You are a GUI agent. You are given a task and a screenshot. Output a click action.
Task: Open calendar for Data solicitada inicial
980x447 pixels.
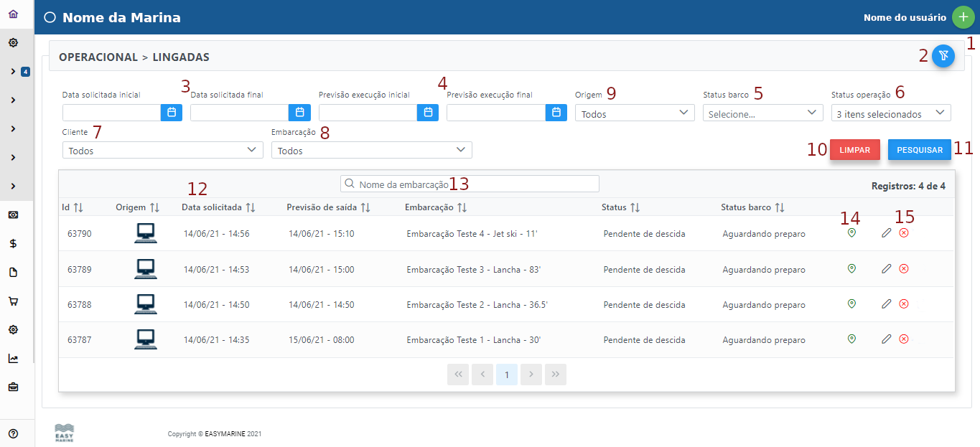click(x=172, y=113)
